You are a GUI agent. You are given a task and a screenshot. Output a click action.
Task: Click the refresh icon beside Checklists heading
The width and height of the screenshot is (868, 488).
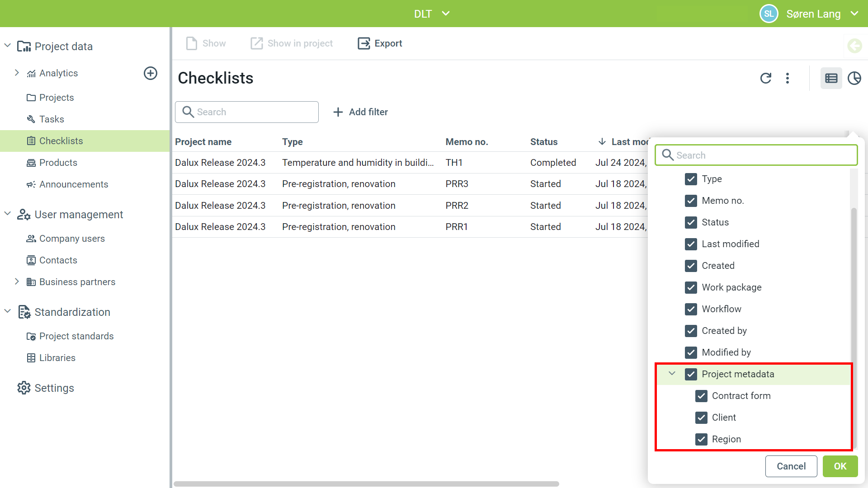click(x=765, y=78)
